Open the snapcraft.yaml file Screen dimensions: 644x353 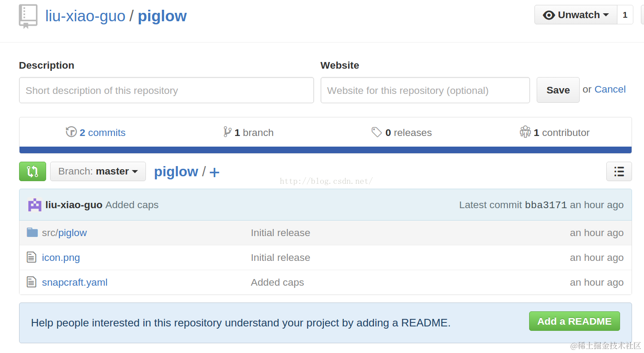tap(75, 282)
